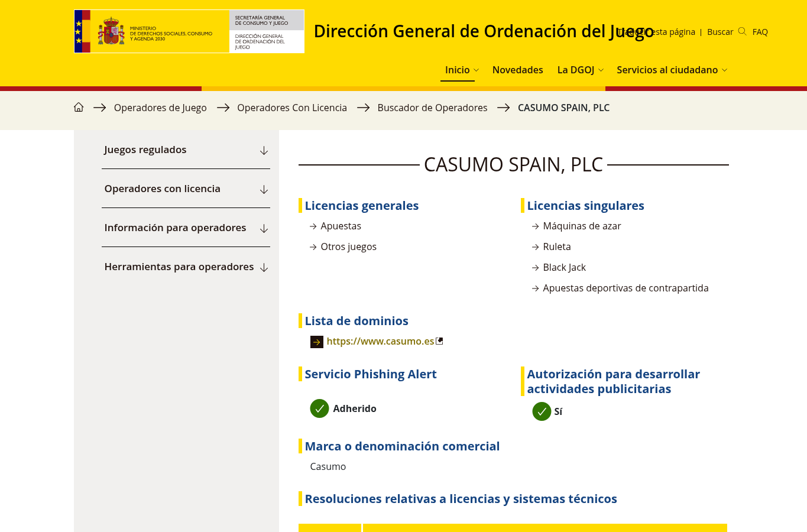Viewport: 807px width, 532px height.
Task: Click the green check icon beside Sí
Action: [x=542, y=411]
